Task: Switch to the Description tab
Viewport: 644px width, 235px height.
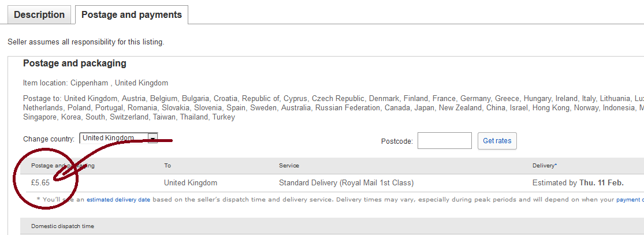Action: 39,15
